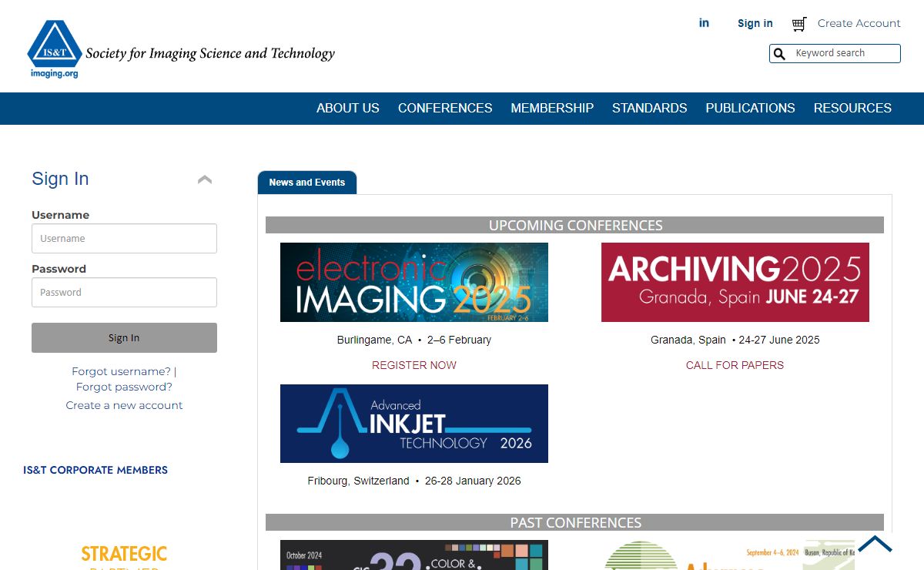Viewport: 924px width, 570px height.
Task: Click the search magnifier icon
Action: pyautogui.click(x=779, y=54)
